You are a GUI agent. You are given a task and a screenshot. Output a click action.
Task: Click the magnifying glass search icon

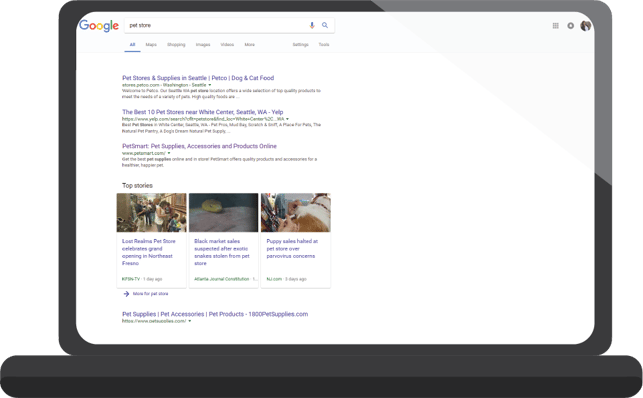325,25
